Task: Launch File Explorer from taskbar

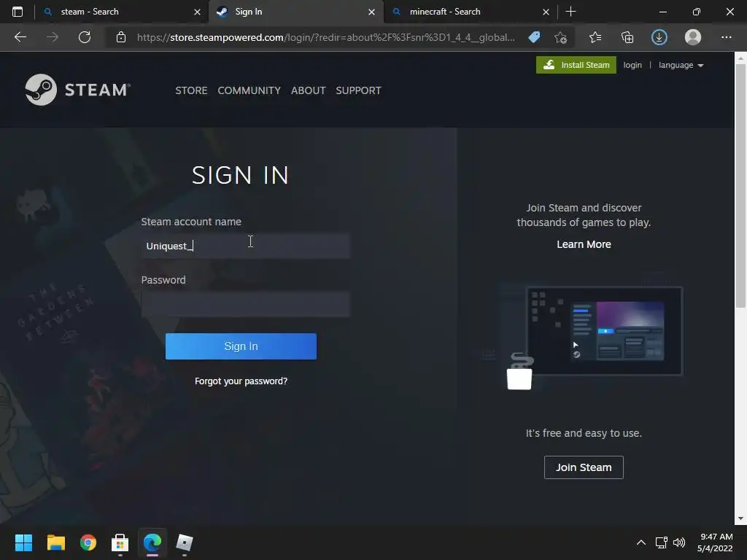Action: (55, 542)
